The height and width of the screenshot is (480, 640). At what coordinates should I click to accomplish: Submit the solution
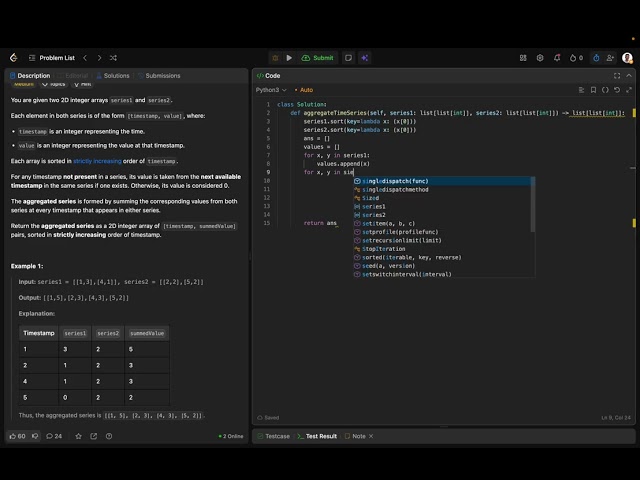[317, 58]
